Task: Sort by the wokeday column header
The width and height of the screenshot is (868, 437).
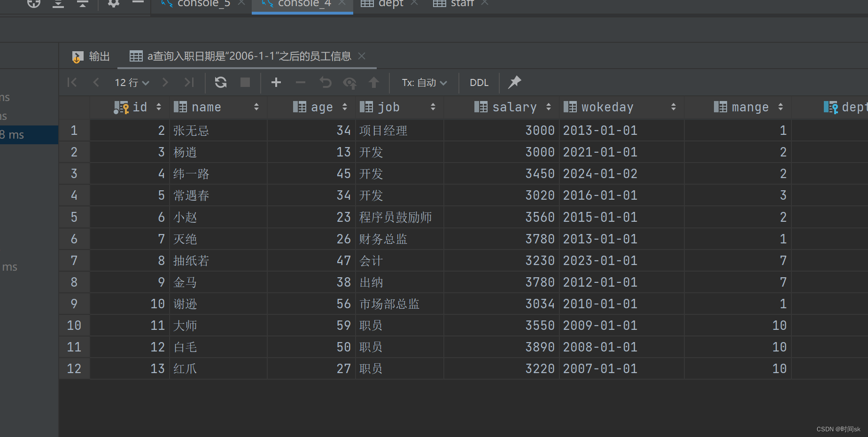Action: tap(622, 107)
